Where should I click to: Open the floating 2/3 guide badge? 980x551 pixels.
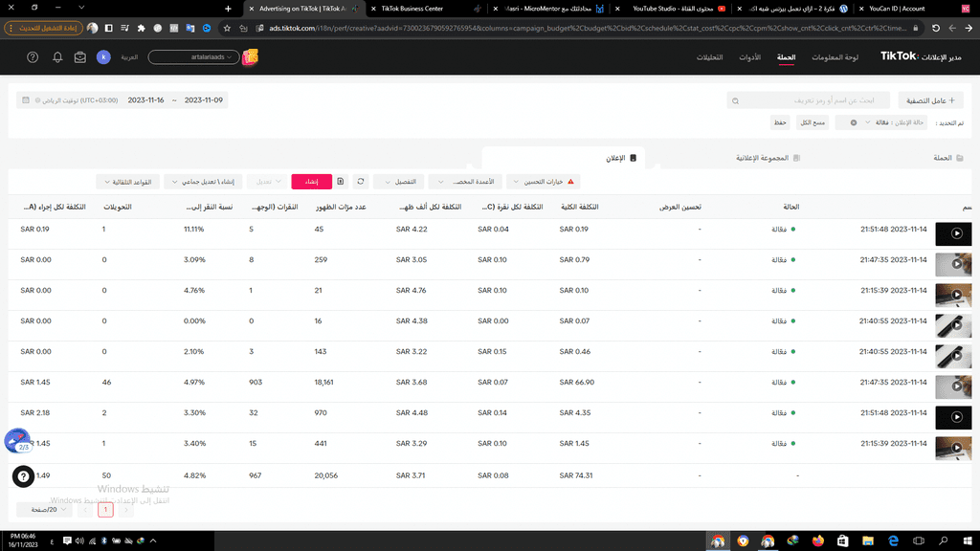click(x=17, y=440)
